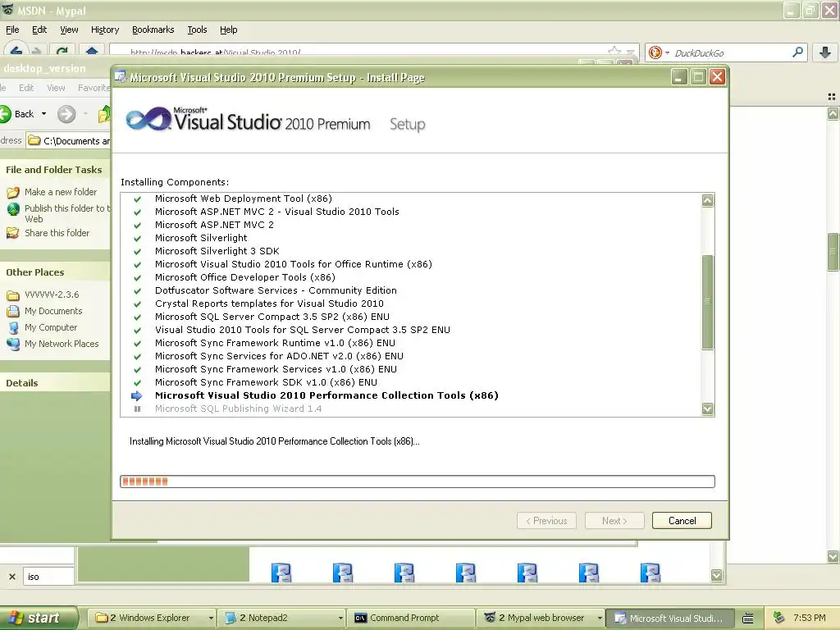Click the 7:53 PM system clock
Image resolution: width=840 pixels, height=630 pixels.
click(809, 618)
